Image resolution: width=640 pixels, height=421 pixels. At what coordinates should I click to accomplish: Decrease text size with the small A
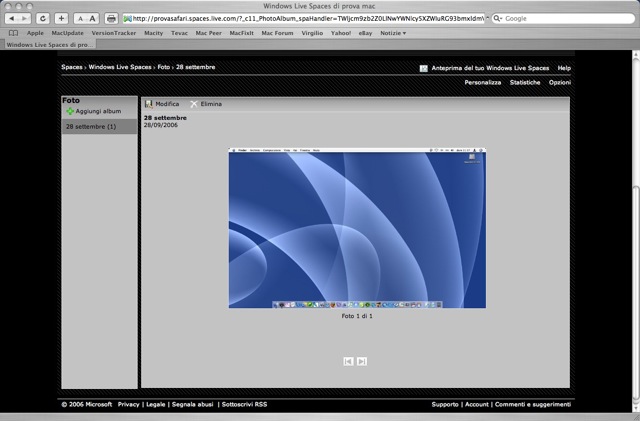click(x=80, y=19)
